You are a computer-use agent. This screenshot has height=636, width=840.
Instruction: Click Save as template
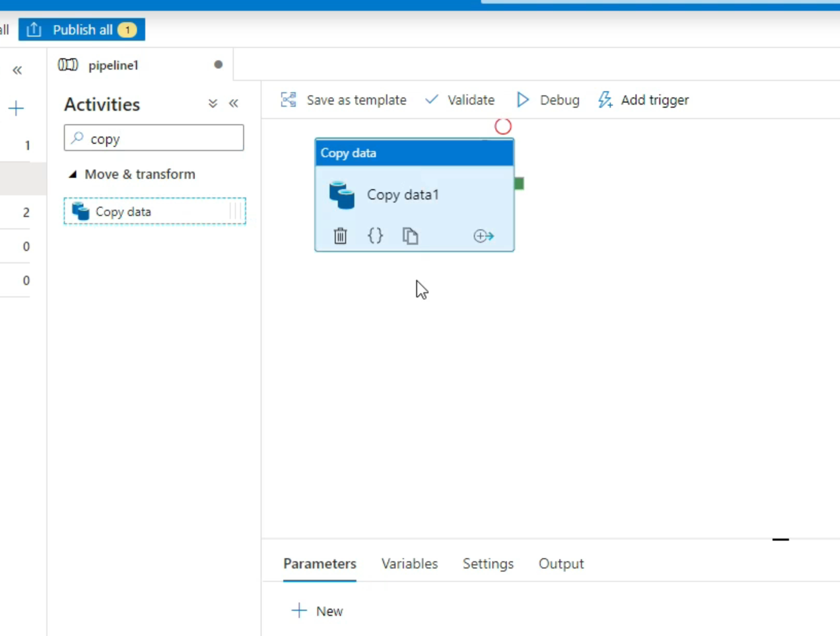(344, 100)
